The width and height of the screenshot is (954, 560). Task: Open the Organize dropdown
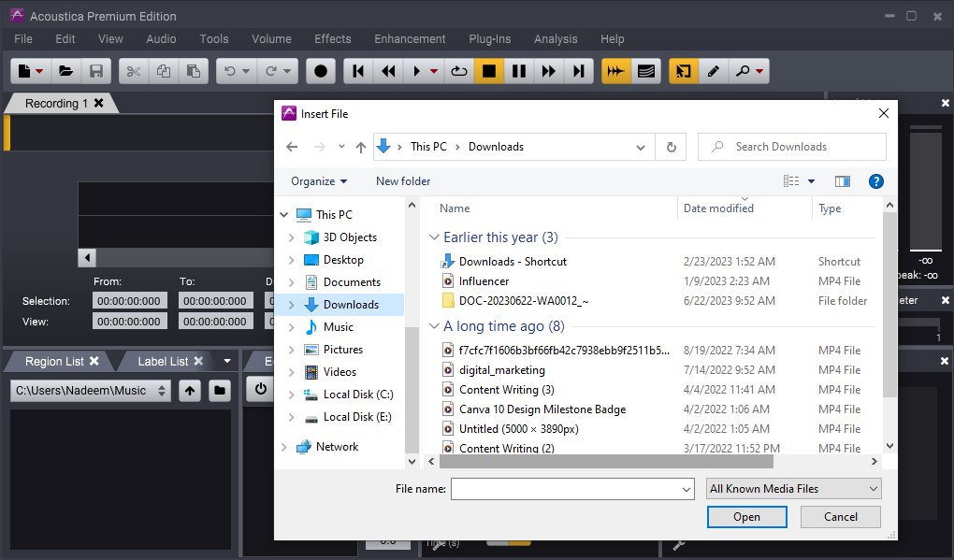[319, 181]
